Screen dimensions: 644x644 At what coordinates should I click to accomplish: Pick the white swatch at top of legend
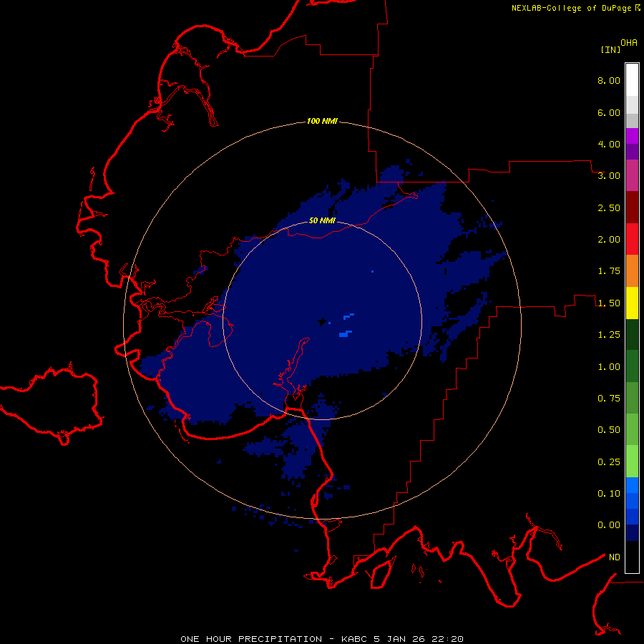[x=632, y=79]
